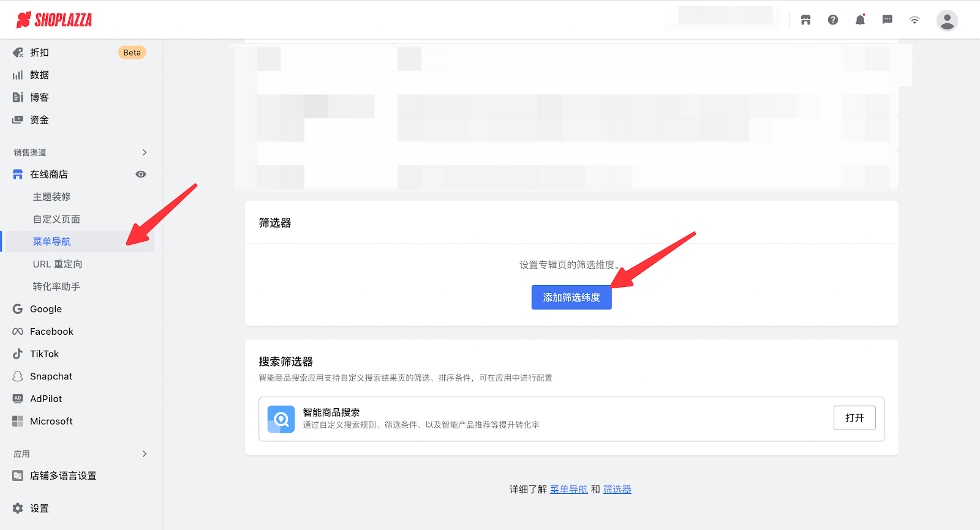
Task: Click the smart product search app icon
Action: click(281, 419)
